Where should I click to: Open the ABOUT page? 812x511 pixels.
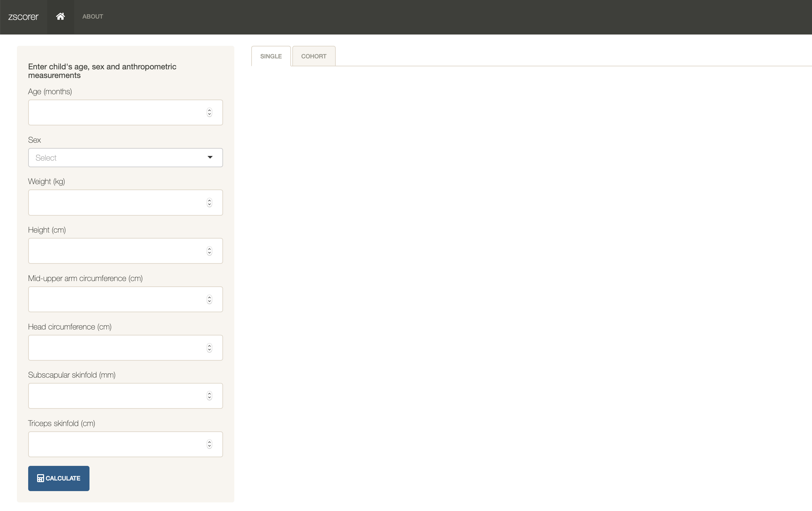pos(92,16)
